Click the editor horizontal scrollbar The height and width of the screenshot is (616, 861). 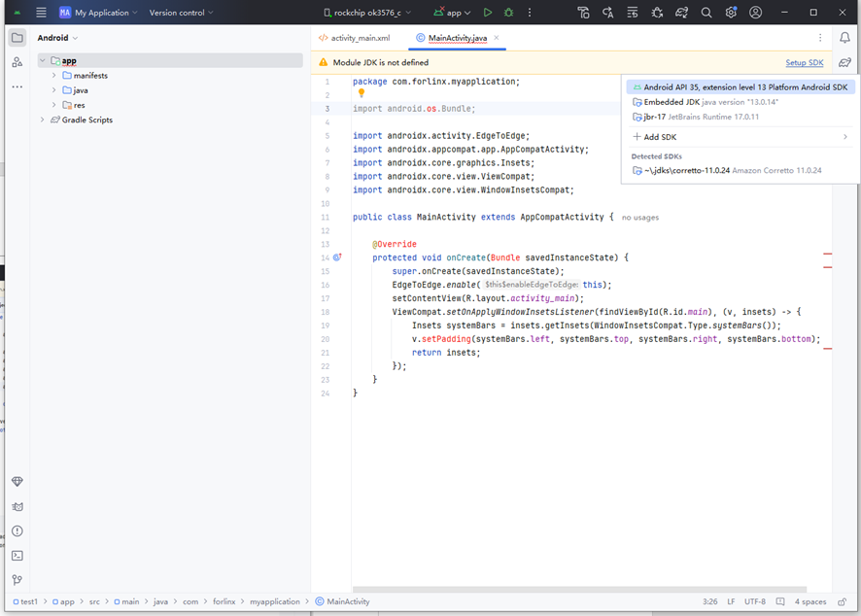coord(579,590)
